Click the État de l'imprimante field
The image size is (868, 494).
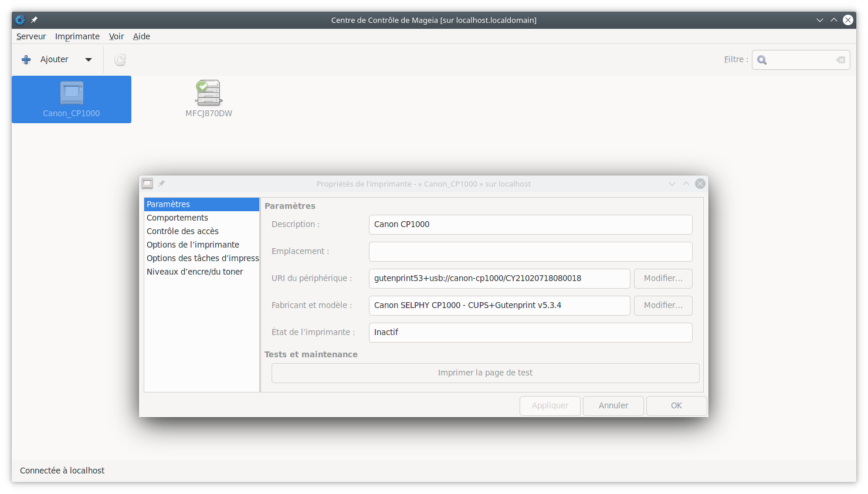[531, 333]
